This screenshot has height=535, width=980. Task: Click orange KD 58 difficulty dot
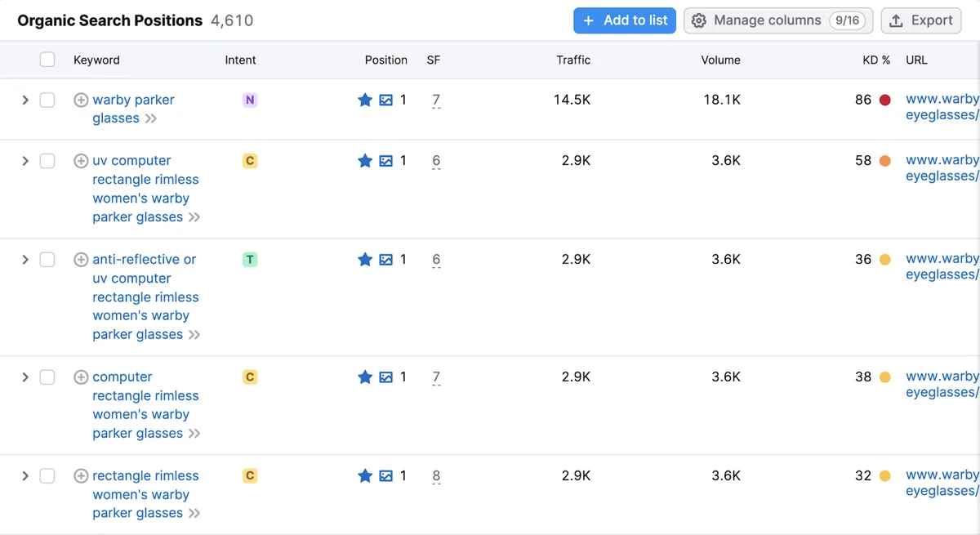pyautogui.click(x=884, y=161)
